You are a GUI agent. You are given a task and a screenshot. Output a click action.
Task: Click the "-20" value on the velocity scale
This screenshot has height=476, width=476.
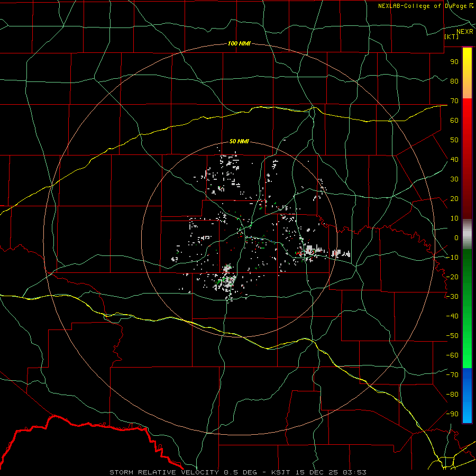click(452, 277)
